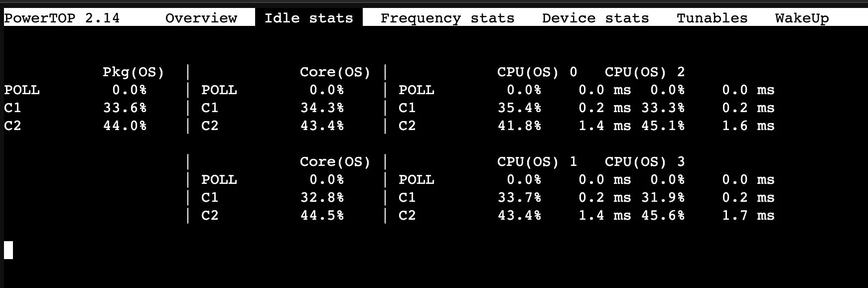Click the Idle stats tab

[309, 18]
